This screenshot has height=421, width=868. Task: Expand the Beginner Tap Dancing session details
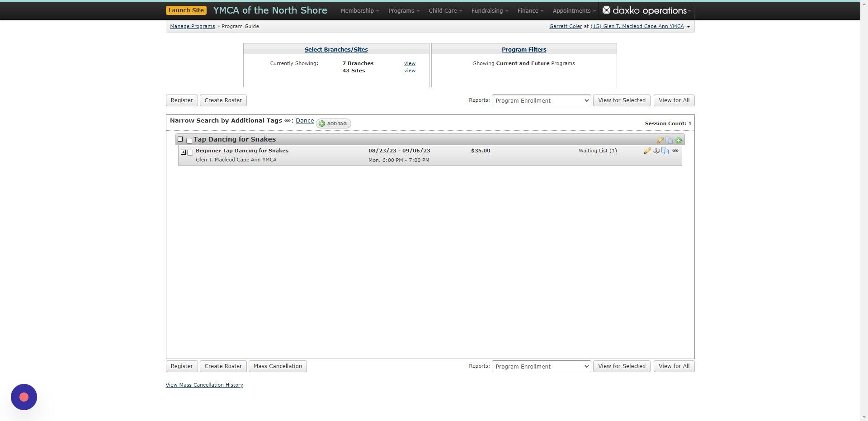point(184,152)
